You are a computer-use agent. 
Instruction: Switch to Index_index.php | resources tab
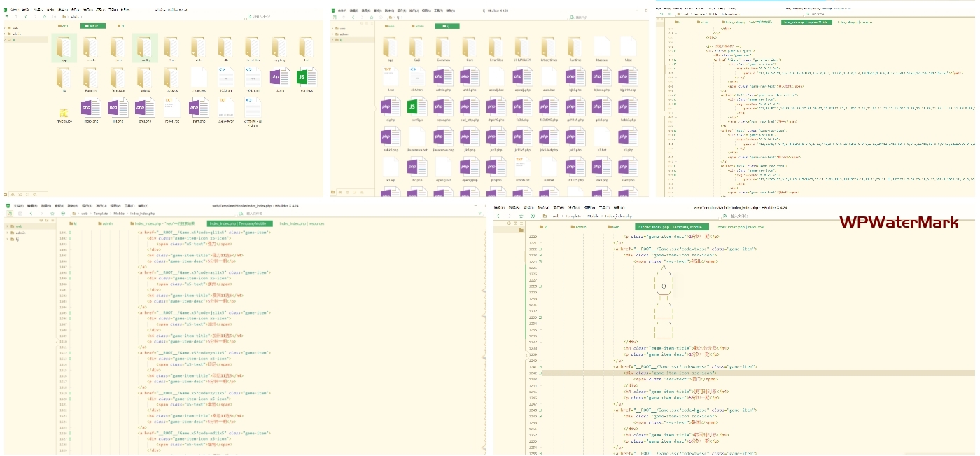tap(302, 223)
